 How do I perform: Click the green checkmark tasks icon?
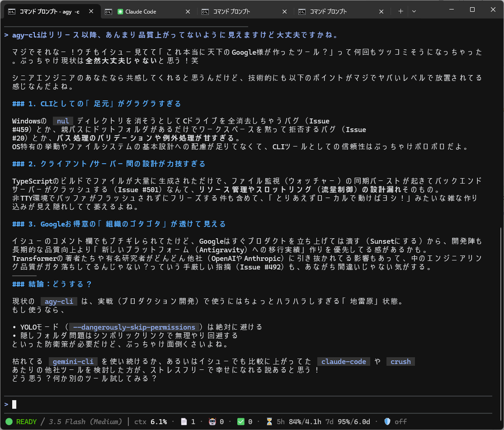coord(241,422)
